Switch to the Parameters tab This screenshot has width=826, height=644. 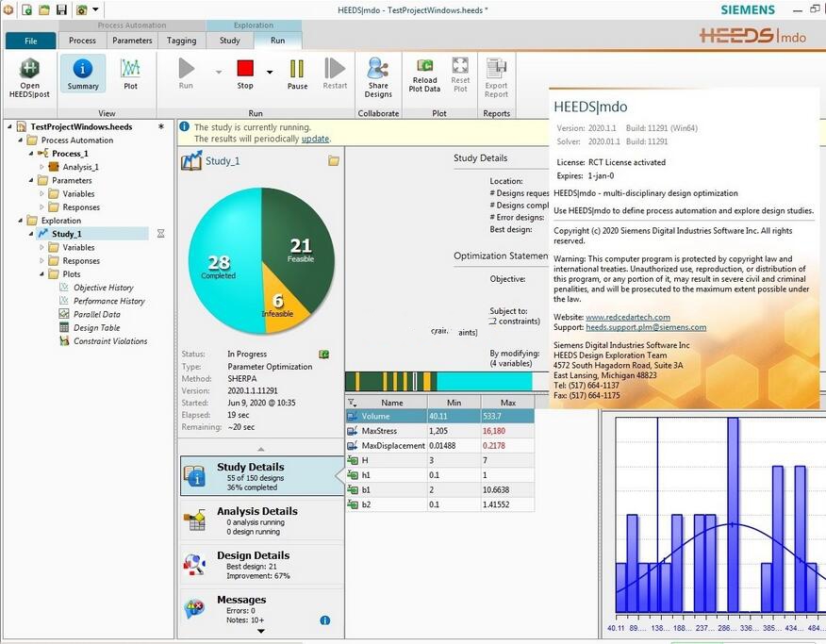pos(132,40)
